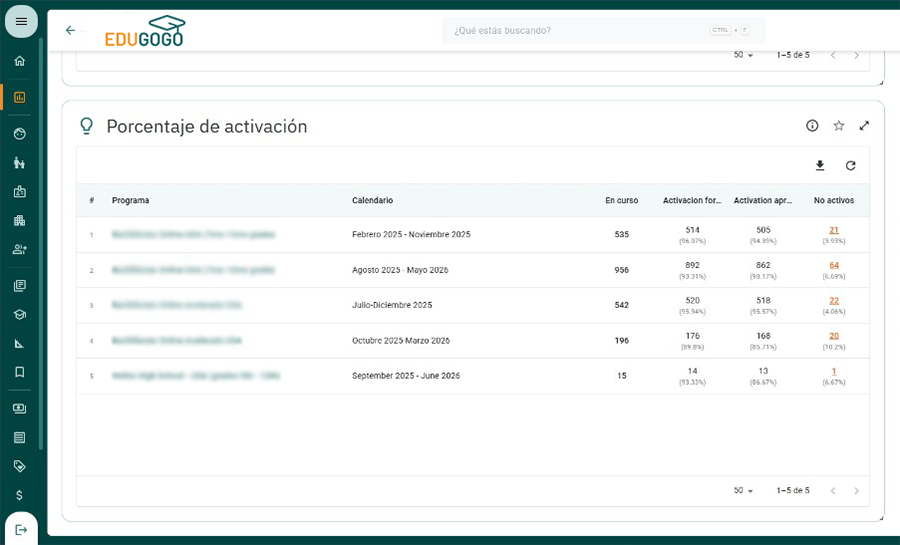
Task: Show info for Porcentaje de activación
Action: tap(812, 126)
